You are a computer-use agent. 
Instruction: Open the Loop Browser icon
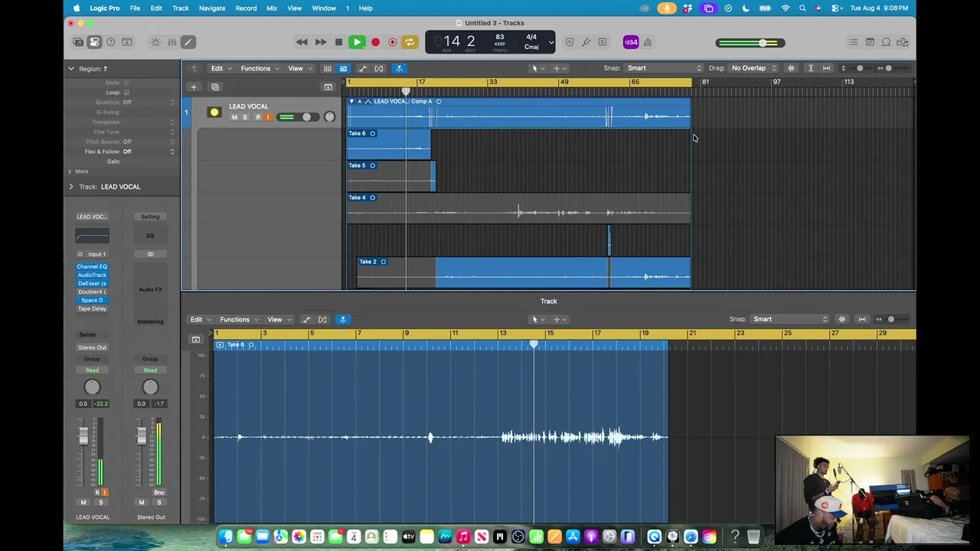(887, 42)
